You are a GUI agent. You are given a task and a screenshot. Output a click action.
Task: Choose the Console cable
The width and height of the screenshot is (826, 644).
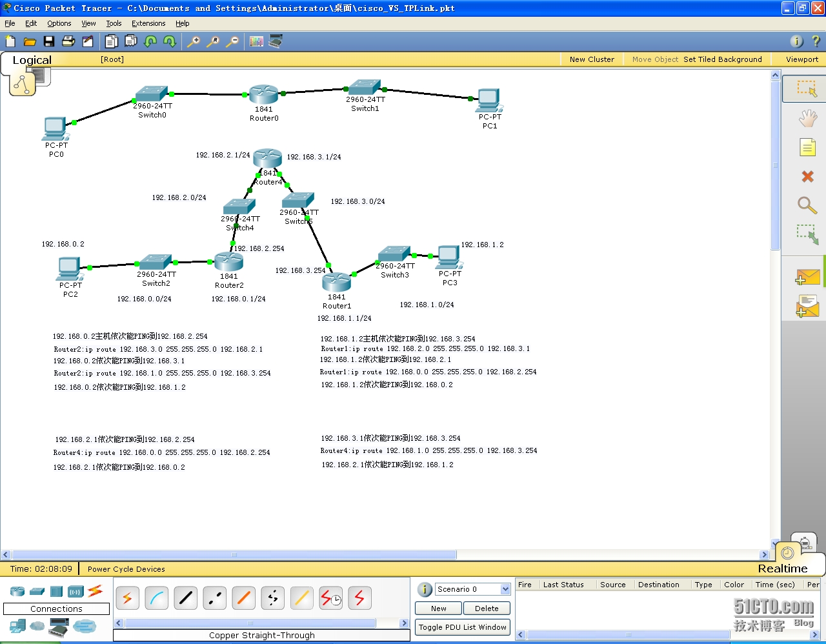pos(156,598)
